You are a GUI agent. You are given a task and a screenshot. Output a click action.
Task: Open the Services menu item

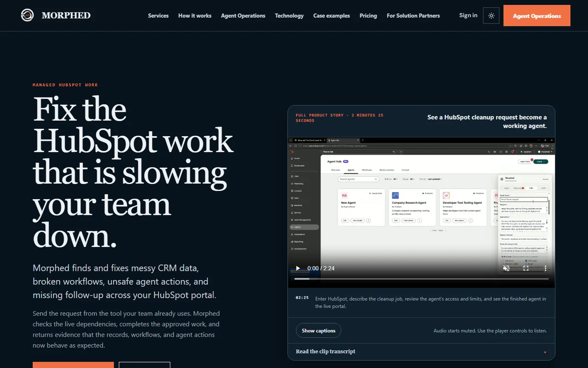click(x=158, y=16)
